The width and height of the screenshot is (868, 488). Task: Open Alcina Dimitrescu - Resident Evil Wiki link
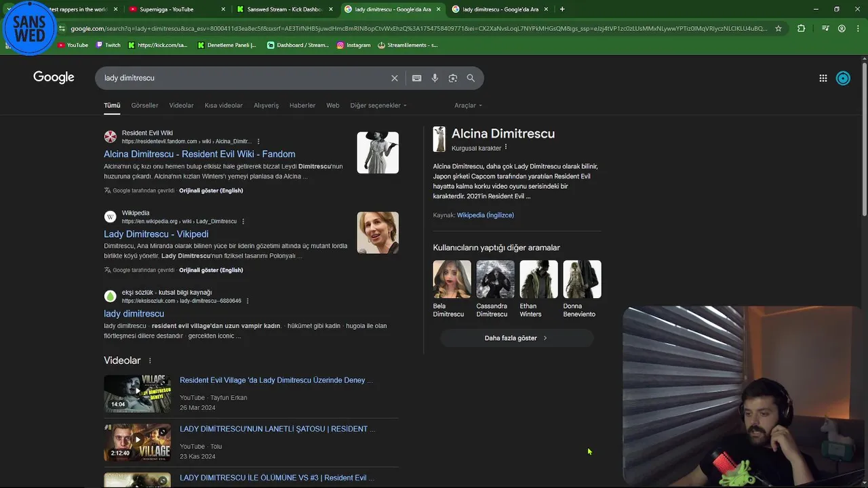pyautogui.click(x=199, y=154)
